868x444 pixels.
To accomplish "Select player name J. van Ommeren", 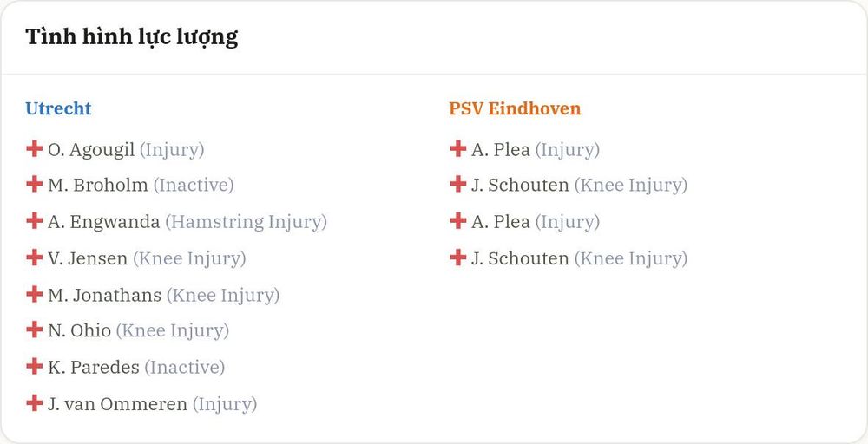I will (117, 404).
